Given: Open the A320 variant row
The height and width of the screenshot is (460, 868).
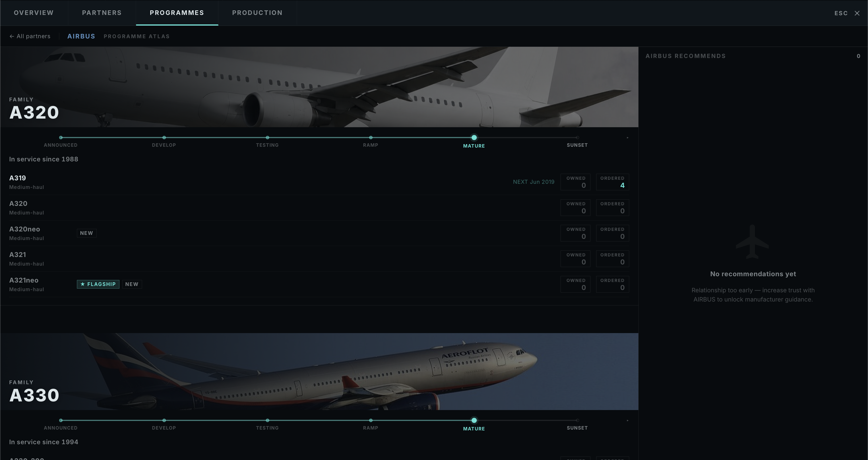Looking at the screenshot, I should 319,208.
